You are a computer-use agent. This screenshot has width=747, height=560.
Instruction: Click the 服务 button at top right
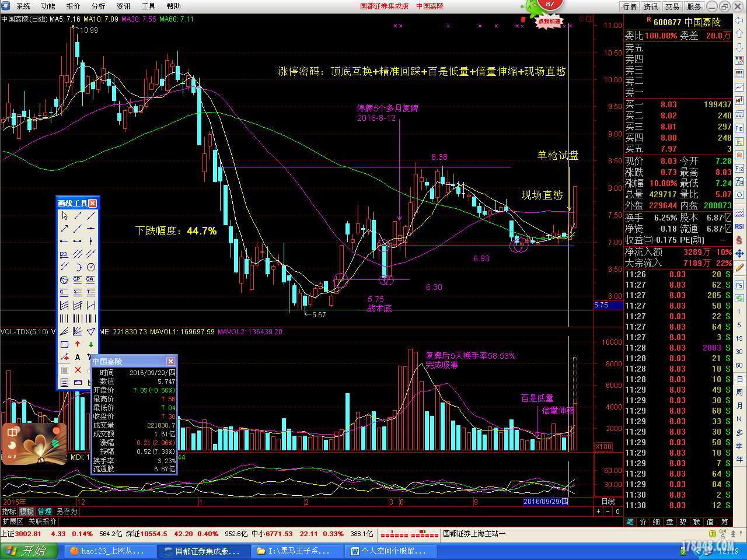click(x=694, y=6)
